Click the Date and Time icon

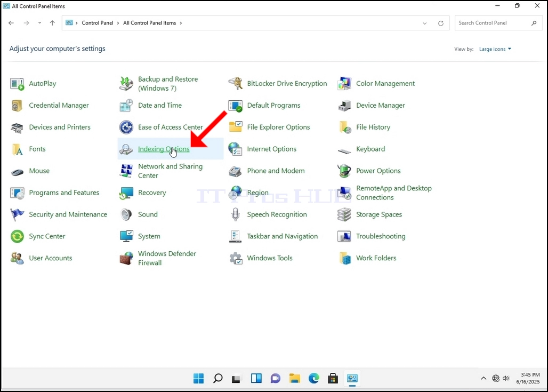pos(126,106)
